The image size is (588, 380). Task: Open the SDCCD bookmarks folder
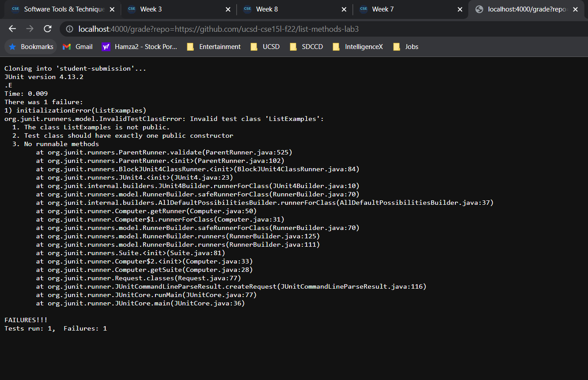[307, 47]
